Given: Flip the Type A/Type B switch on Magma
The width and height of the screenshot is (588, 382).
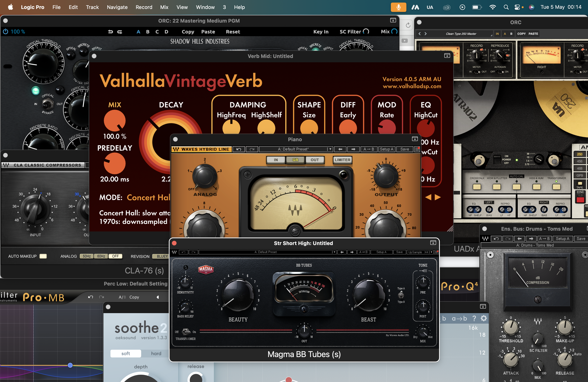Looking at the screenshot, I should [x=401, y=295].
